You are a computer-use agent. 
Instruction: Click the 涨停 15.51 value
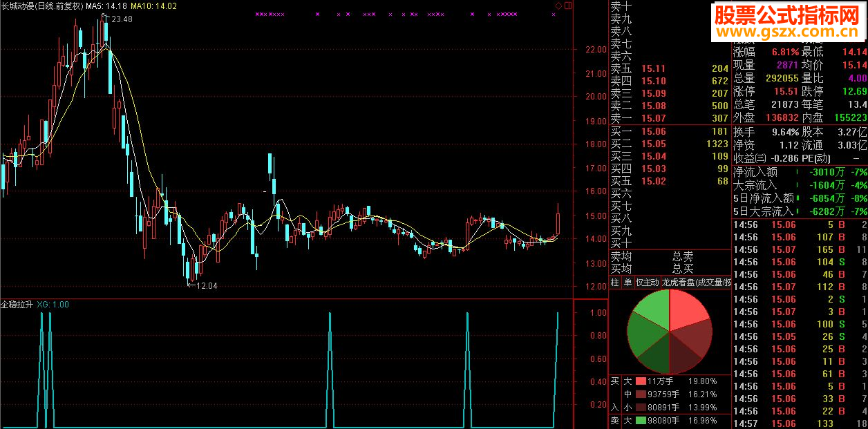[786, 91]
